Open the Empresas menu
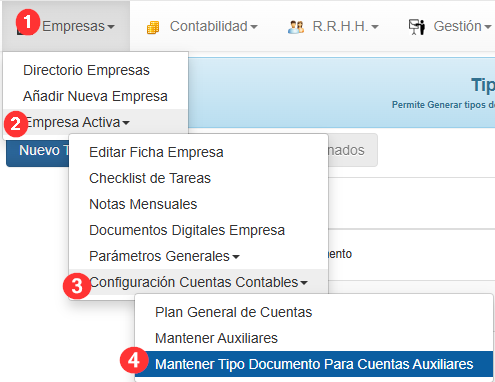The height and width of the screenshot is (382, 495). 66,26
